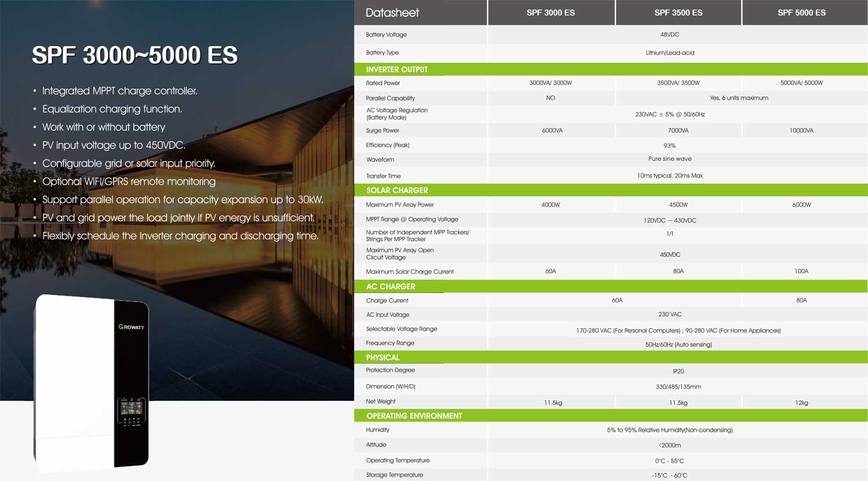Click the 1/1 MPP trackers value
This screenshot has height=481, width=868.
[x=670, y=234]
